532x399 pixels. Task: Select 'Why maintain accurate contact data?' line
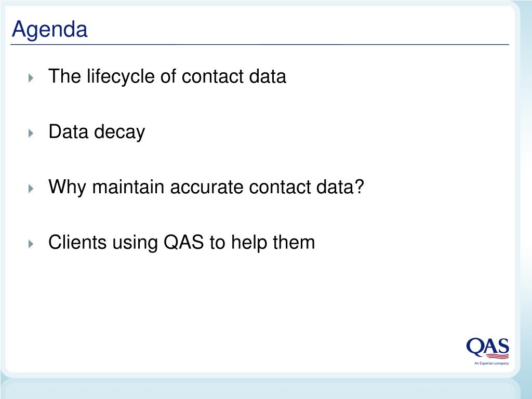[x=206, y=187]
